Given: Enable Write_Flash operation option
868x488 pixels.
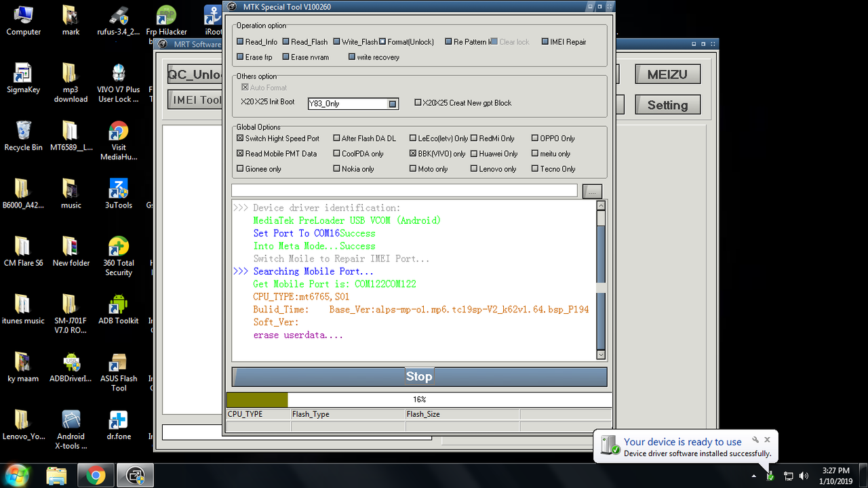Looking at the screenshot, I should [x=355, y=41].
